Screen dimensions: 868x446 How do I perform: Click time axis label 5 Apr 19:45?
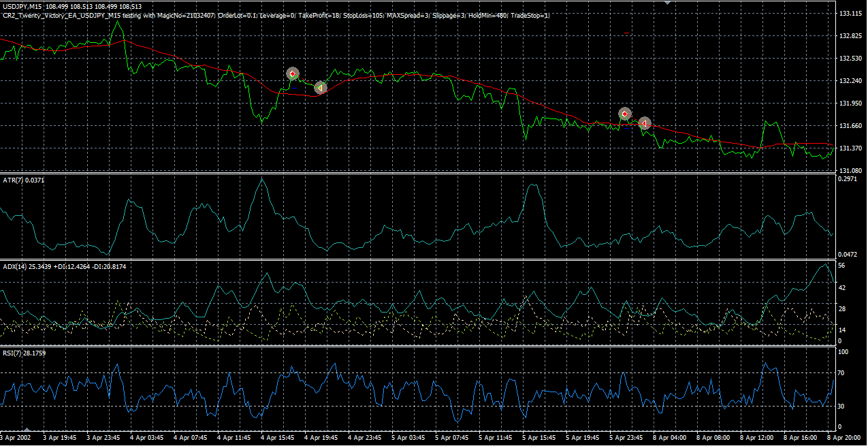tap(582, 438)
